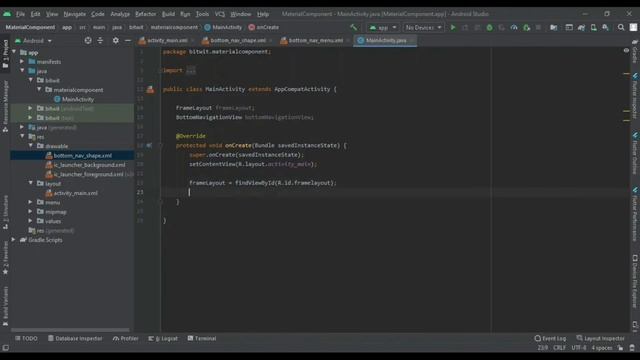Open the app run configuration dropdown
The height and width of the screenshot is (360, 640).
[382, 27]
